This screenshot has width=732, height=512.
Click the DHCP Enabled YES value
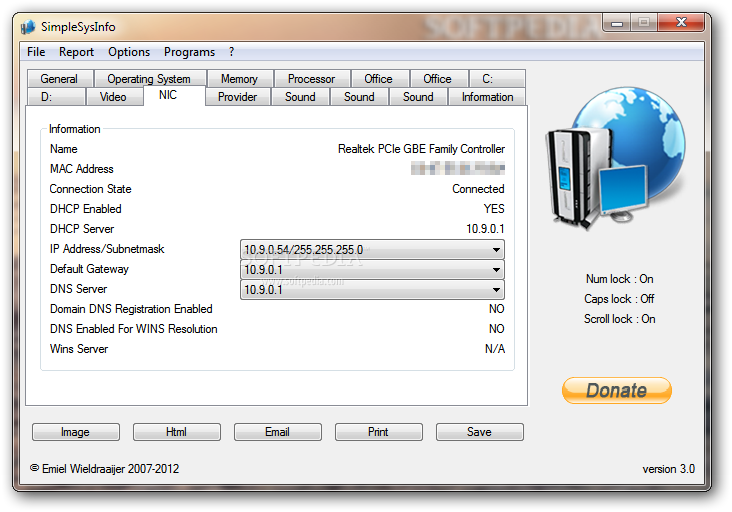click(494, 209)
